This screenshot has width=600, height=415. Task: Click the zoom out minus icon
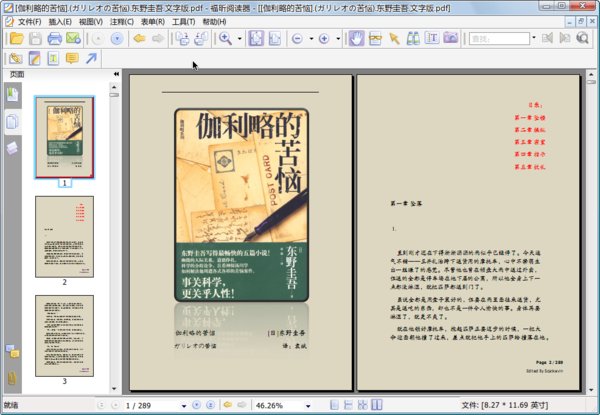(297, 39)
